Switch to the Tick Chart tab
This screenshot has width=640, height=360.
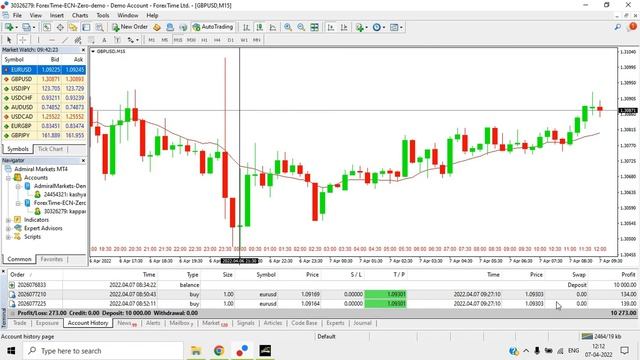coord(50,149)
